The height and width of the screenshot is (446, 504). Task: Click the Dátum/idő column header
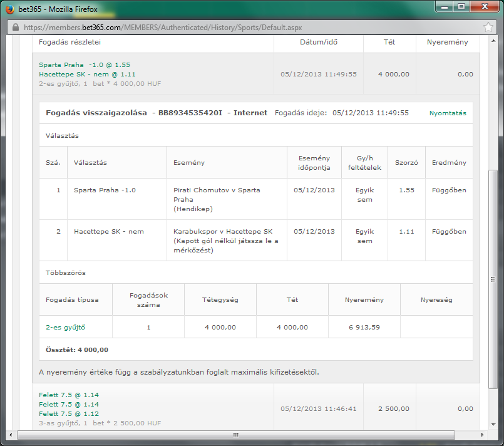[x=319, y=42]
